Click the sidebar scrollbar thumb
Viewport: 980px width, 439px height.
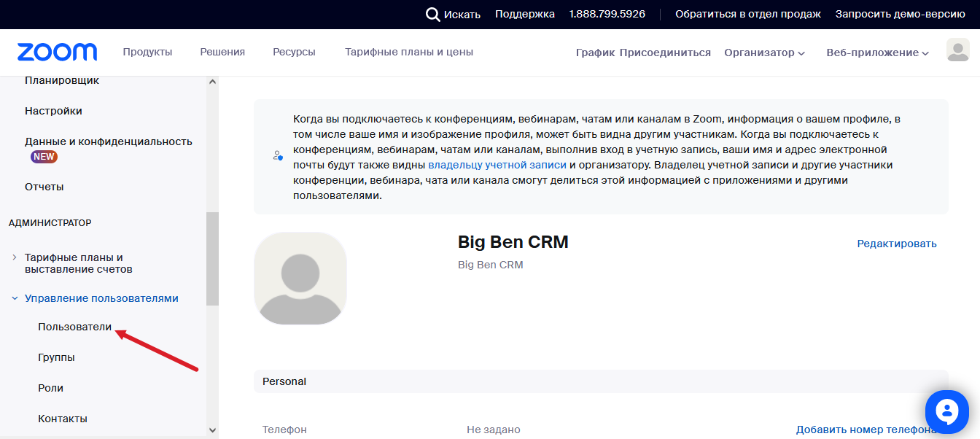click(212, 258)
